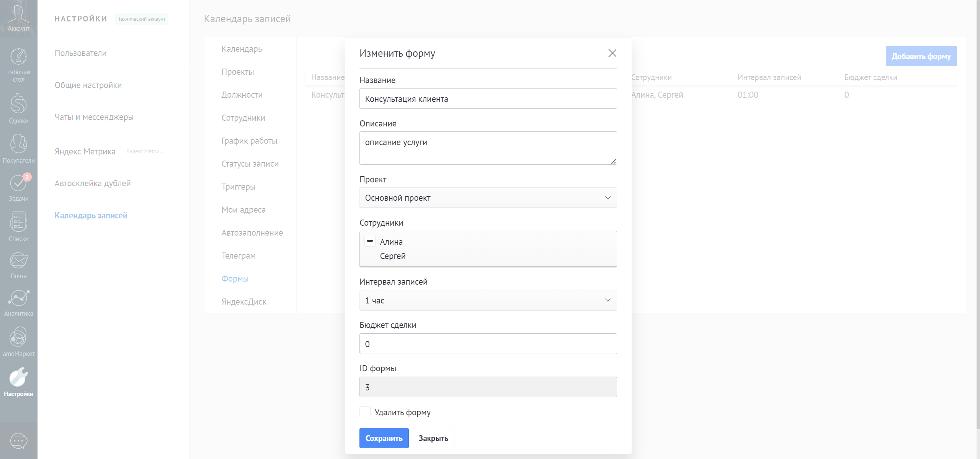Close the Изменить форму dialog with X
980x459 pixels.
click(x=612, y=53)
